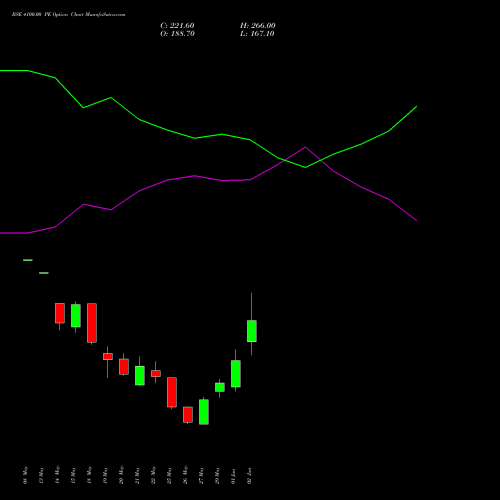Image resolution: width=500 pixels, height=500 pixels.
Task: Click the low value L: 167.10
Action: pos(257,34)
